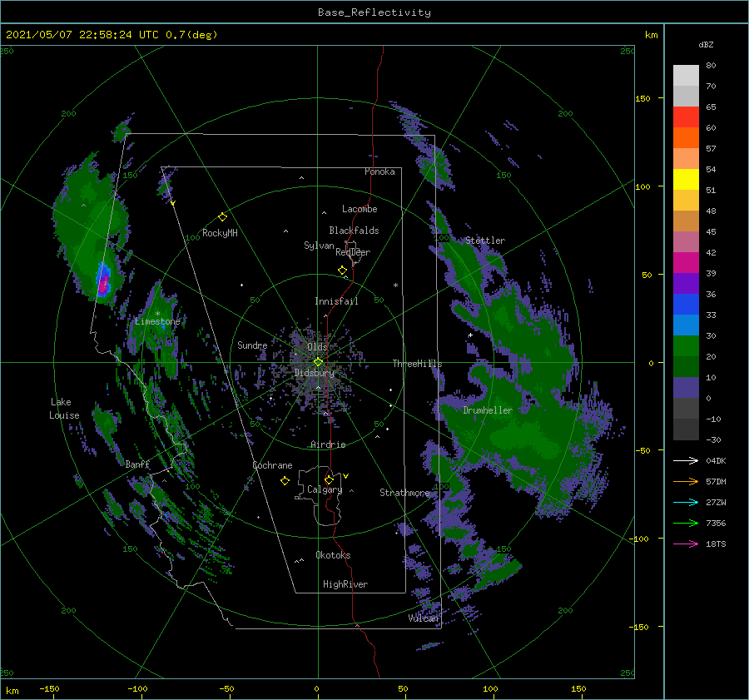Click the HighRiver label
Screen dimensions: 749x700
[x=345, y=584]
